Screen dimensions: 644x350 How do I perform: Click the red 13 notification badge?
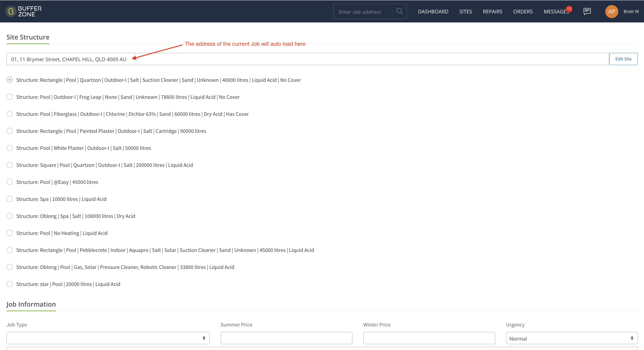tap(569, 9)
